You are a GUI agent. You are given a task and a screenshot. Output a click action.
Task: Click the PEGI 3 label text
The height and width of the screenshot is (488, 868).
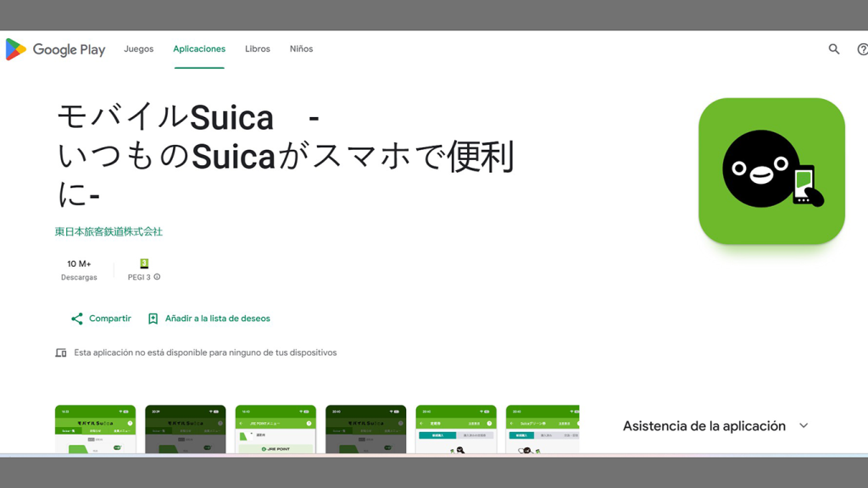click(x=139, y=277)
